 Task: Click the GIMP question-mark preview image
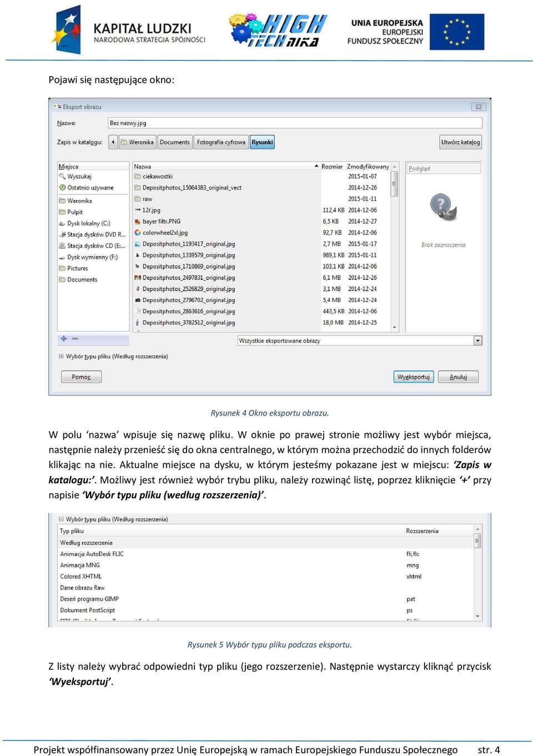tap(443, 207)
